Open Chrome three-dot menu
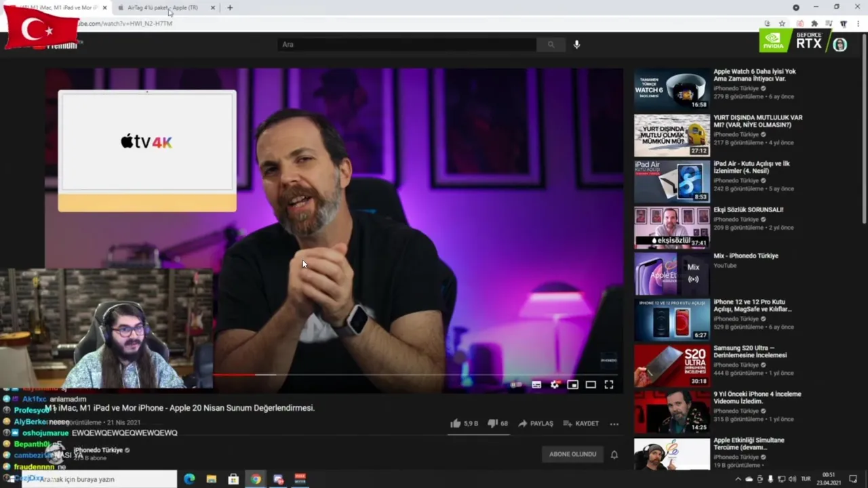Image resolution: width=868 pixels, height=488 pixels. point(858,24)
